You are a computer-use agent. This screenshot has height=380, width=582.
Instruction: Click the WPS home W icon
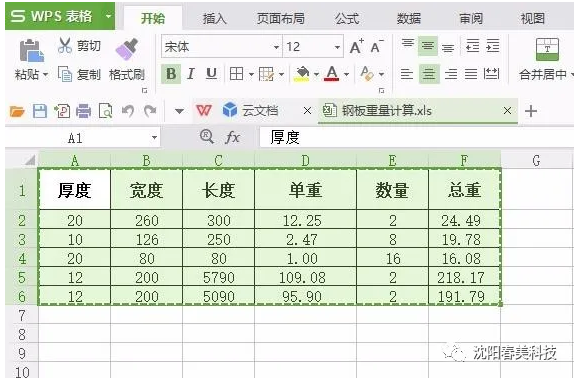pos(204,111)
